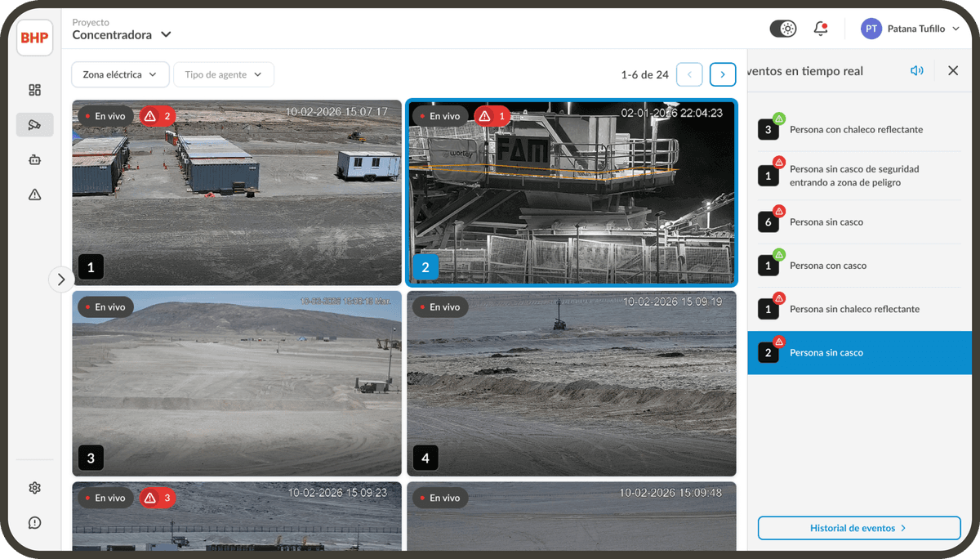Screen dimensions: 980x559
Task: Open the Tipo de agente filter dropdown
Action: point(224,74)
